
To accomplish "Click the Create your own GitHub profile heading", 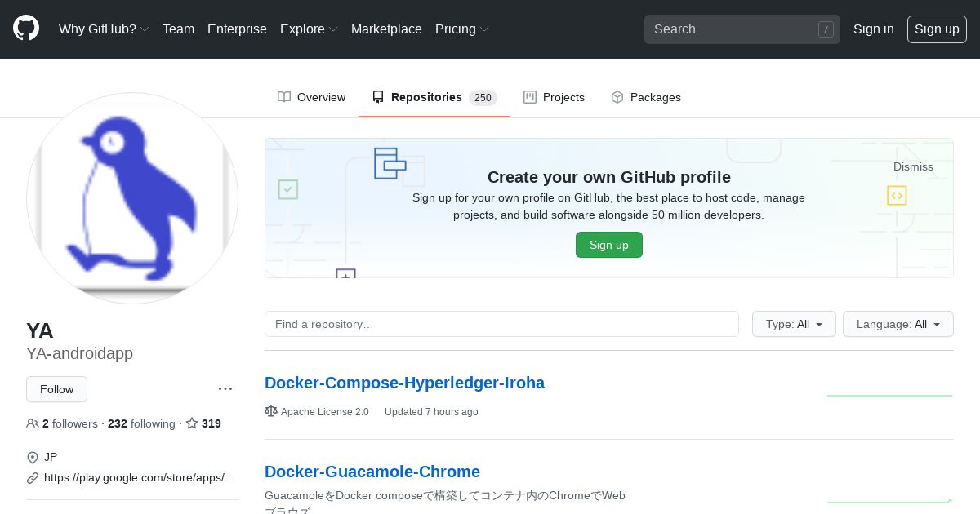I will 609,177.
